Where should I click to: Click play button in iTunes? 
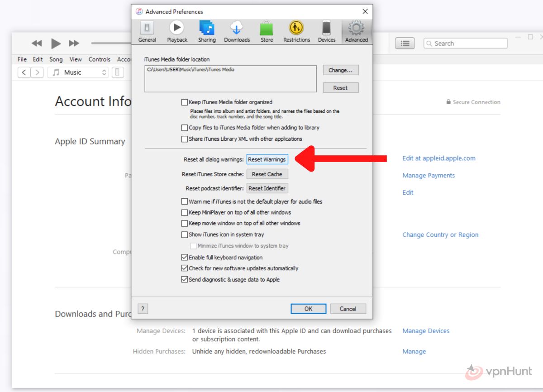tap(56, 43)
